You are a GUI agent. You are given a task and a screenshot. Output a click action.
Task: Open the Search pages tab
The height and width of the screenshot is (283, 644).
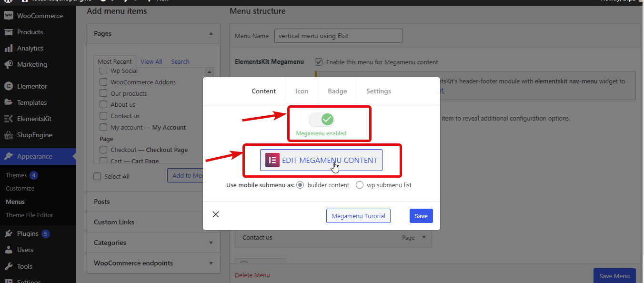[x=180, y=61]
